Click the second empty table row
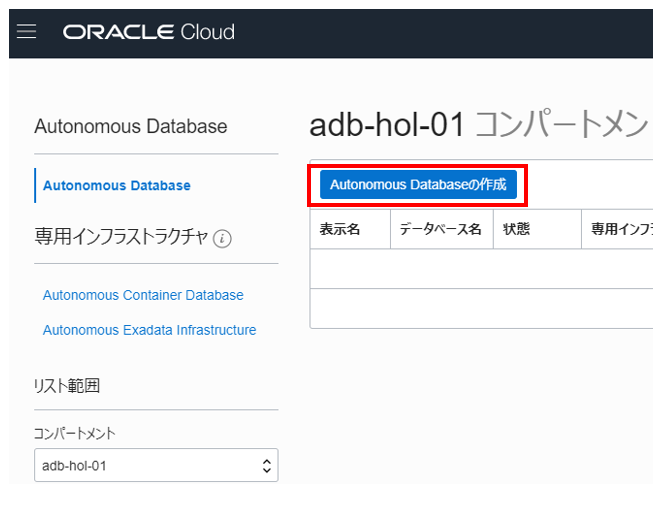This screenshot has height=513, width=653. click(480, 308)
